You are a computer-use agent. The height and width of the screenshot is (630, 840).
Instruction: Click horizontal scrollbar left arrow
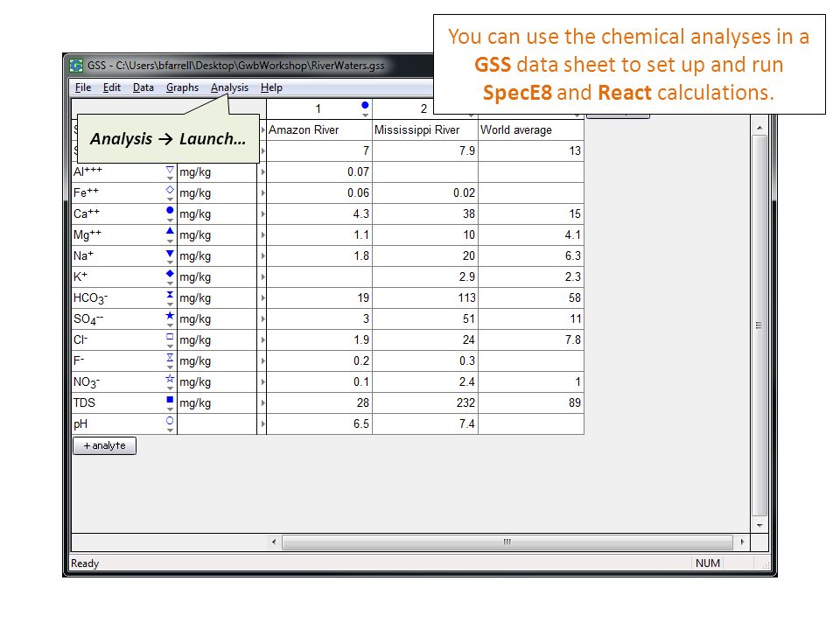point(274,542)
